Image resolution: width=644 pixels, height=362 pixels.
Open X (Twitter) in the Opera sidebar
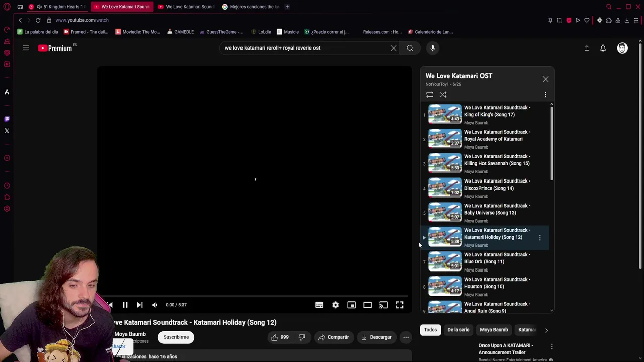pos(7,131)
